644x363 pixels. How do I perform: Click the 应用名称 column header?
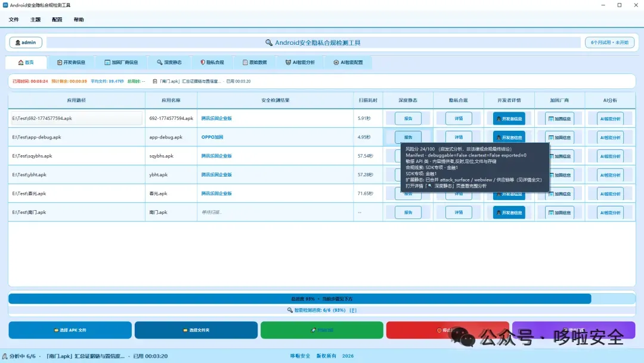click(171, 100)
